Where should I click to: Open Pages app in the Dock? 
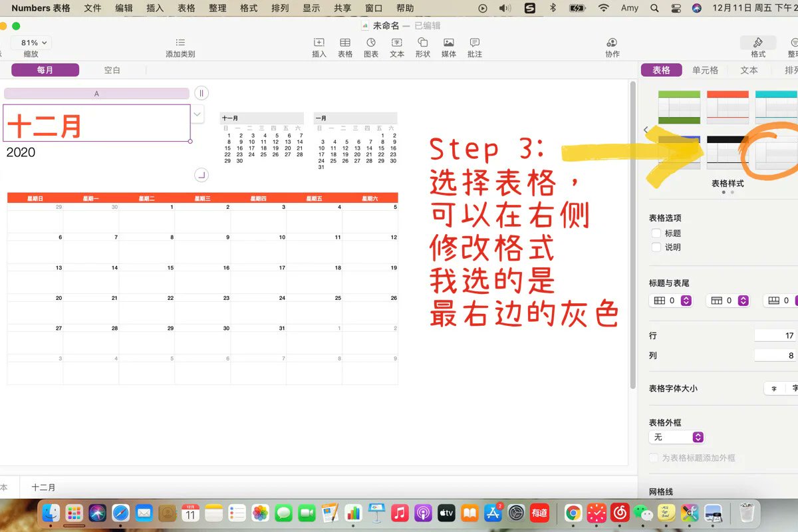(x=331, y=513)
